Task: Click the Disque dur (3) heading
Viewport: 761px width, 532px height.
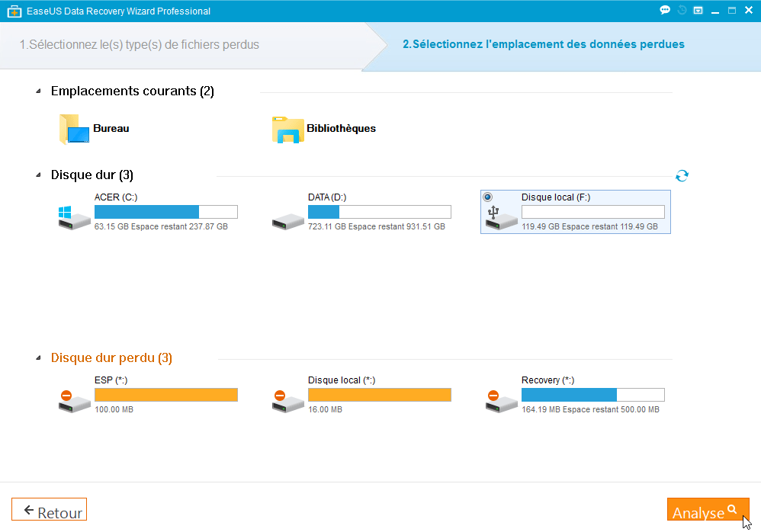Action: 92,175
